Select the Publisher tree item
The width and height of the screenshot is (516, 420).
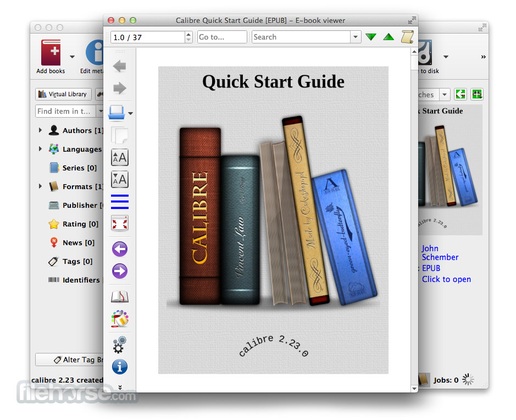[76, 205]
